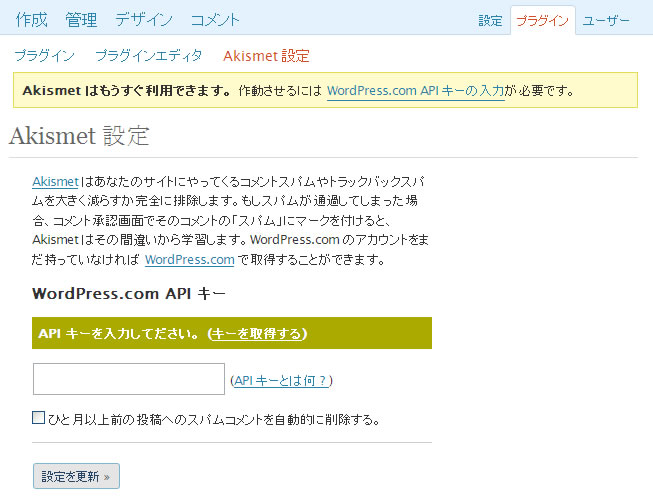The image size is (653, 498).
Task: Follow WordPress.com API キーの入力 link in notice
Action: (416, 90)
